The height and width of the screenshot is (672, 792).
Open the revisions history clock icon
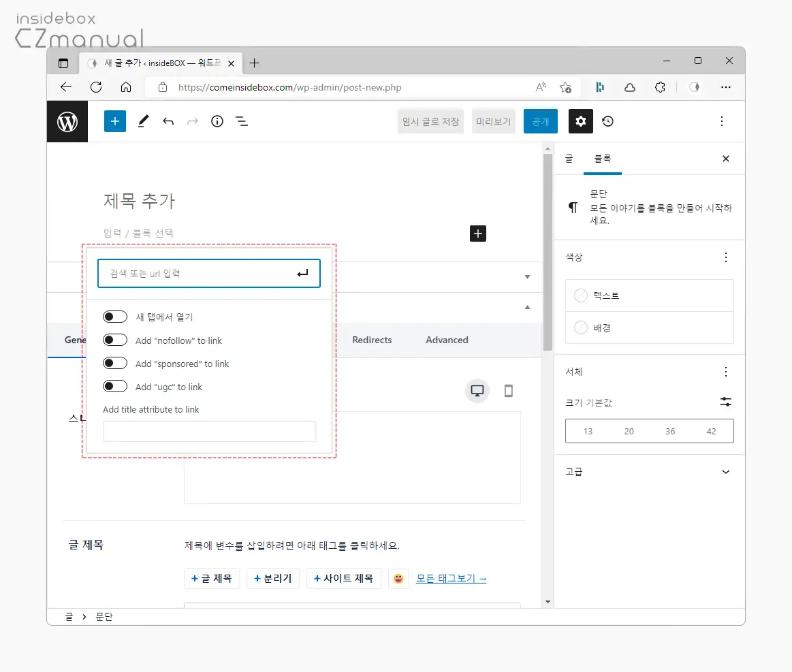pyautogui.click(x=607, y=121)
